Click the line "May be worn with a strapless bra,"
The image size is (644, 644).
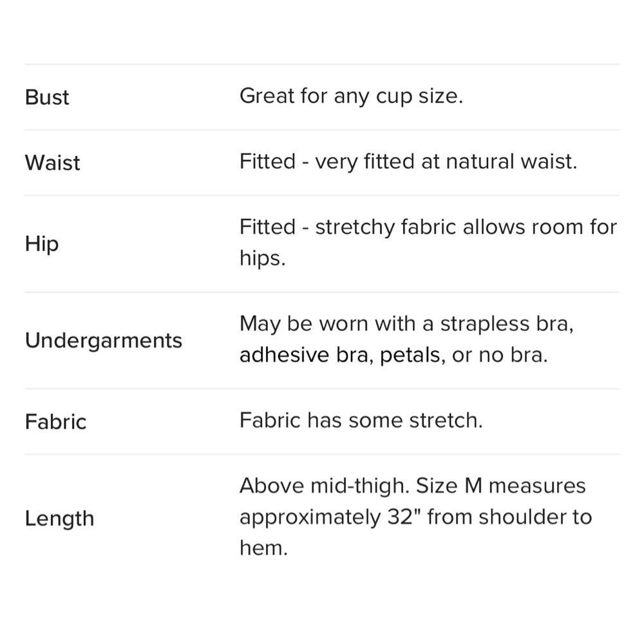[x=406, y=324]
